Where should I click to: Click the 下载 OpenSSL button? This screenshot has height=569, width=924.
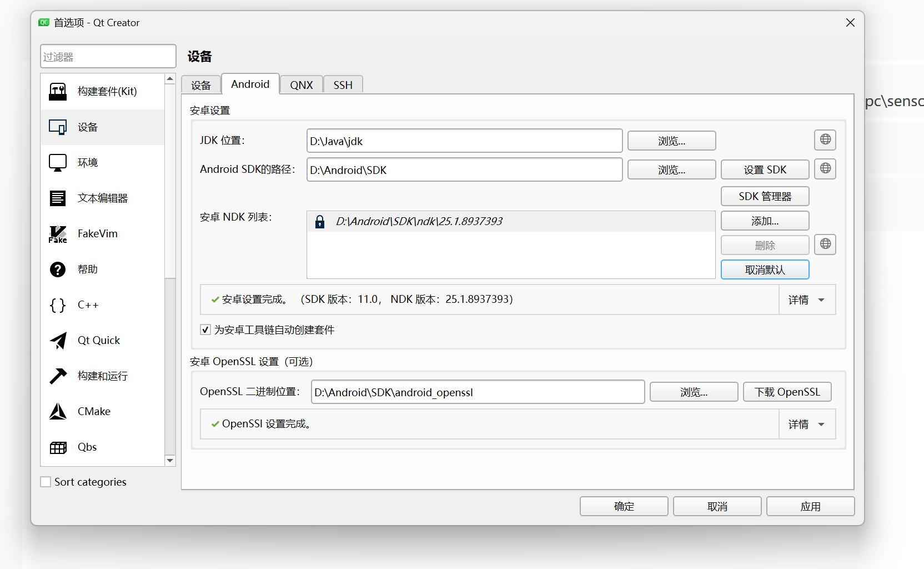coord(787,392)
